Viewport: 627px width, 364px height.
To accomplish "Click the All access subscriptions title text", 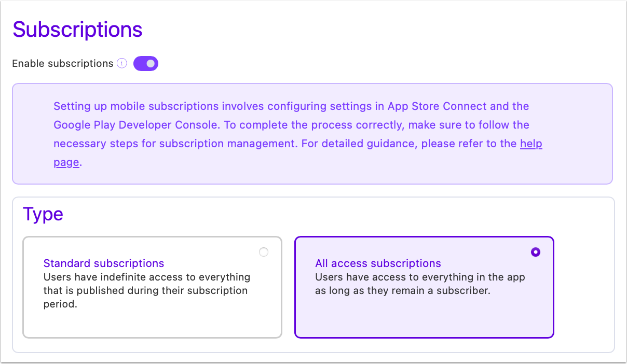I will tap(378, 263).
